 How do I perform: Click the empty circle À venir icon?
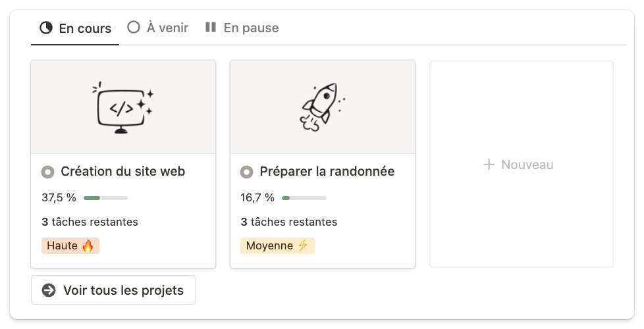(134, 28)
